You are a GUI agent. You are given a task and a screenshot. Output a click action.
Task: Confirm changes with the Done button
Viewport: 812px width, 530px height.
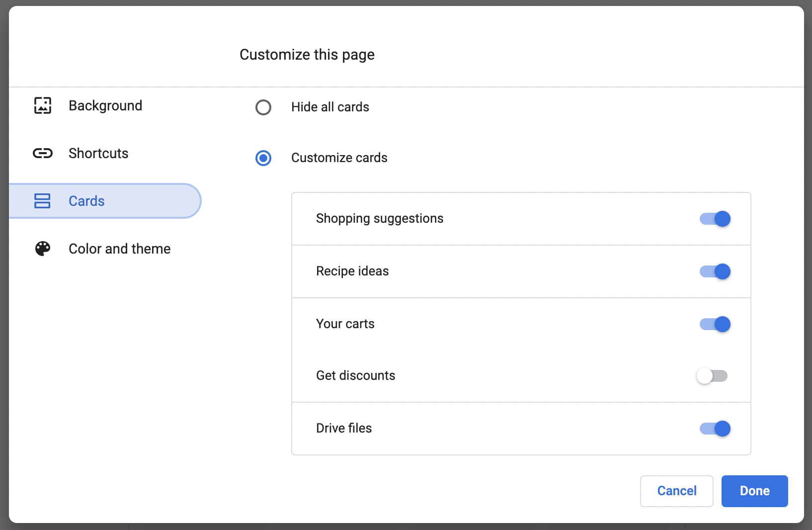754,491
